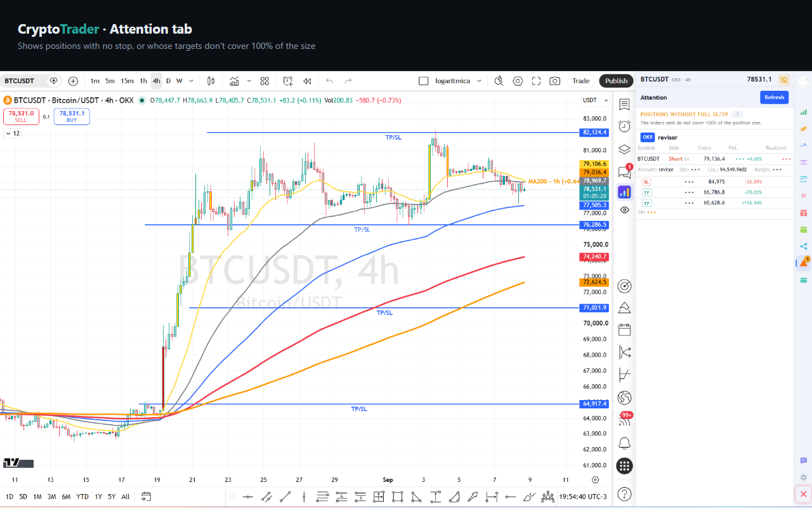Open the alerts alarm clock icon
Screen dimensions: 812x508
624,126
